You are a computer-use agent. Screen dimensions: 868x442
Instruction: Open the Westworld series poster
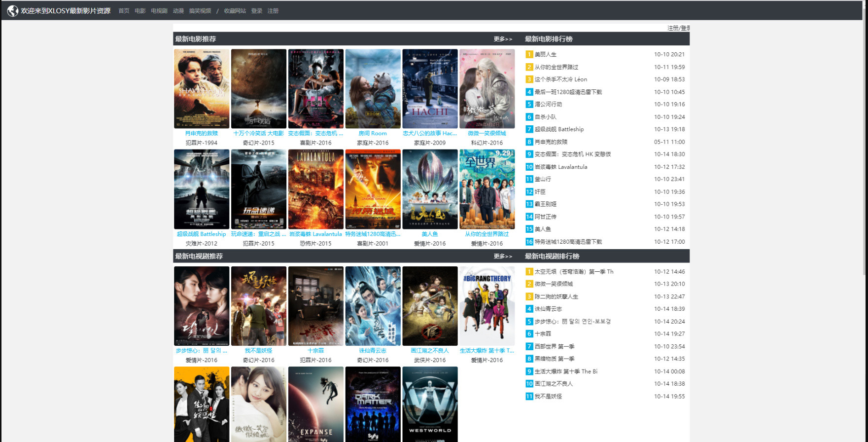pos(430,405)
